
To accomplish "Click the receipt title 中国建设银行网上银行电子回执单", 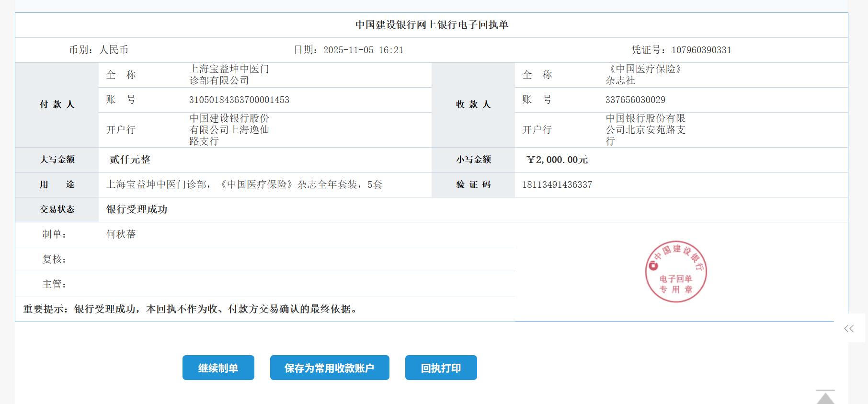I will click(x=432, y=25).
